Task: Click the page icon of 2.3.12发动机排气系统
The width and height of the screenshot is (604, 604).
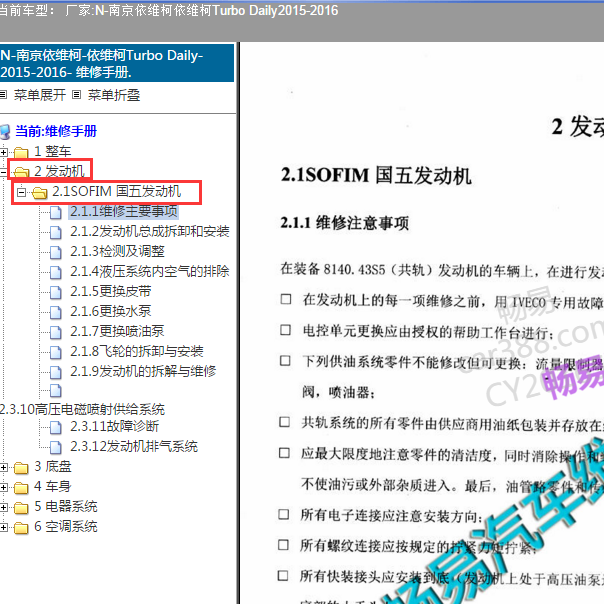Action: tap(55, 447)
